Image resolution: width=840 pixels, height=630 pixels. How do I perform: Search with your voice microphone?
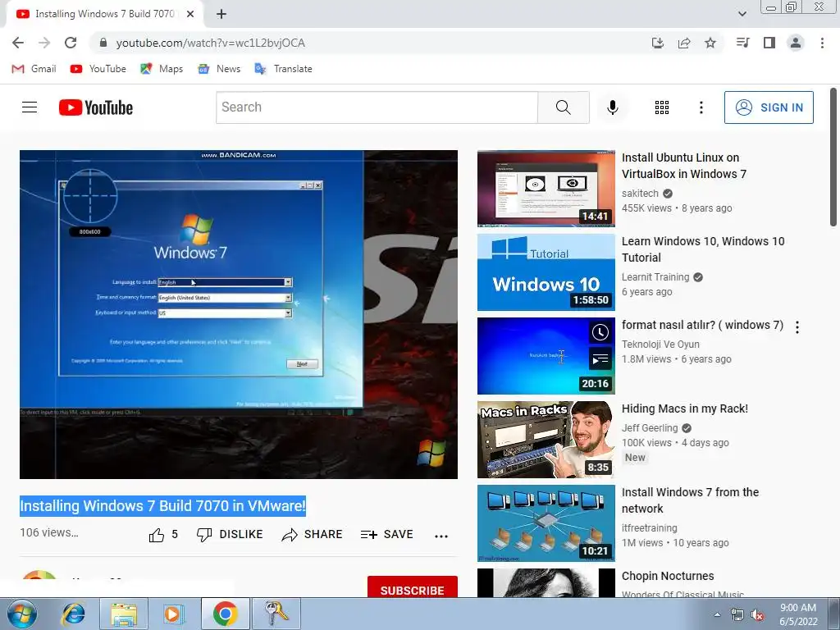pos(612,107)
